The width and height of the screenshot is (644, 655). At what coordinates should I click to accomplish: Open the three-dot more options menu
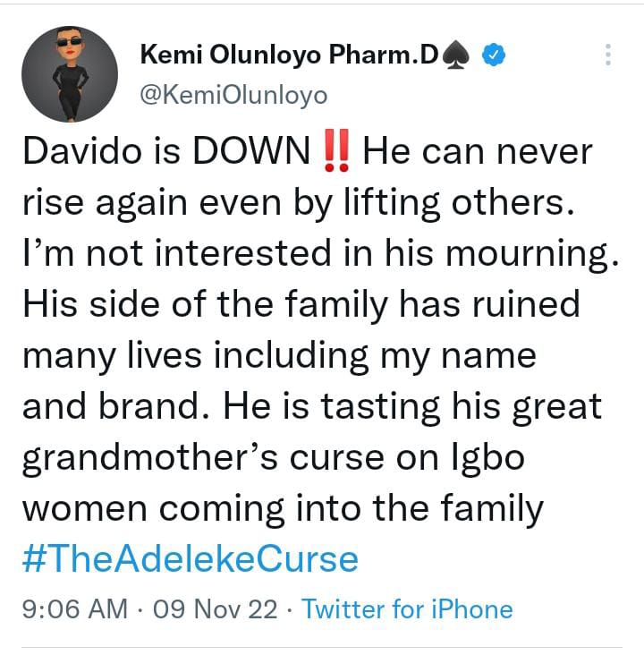[x=607, y=55]
